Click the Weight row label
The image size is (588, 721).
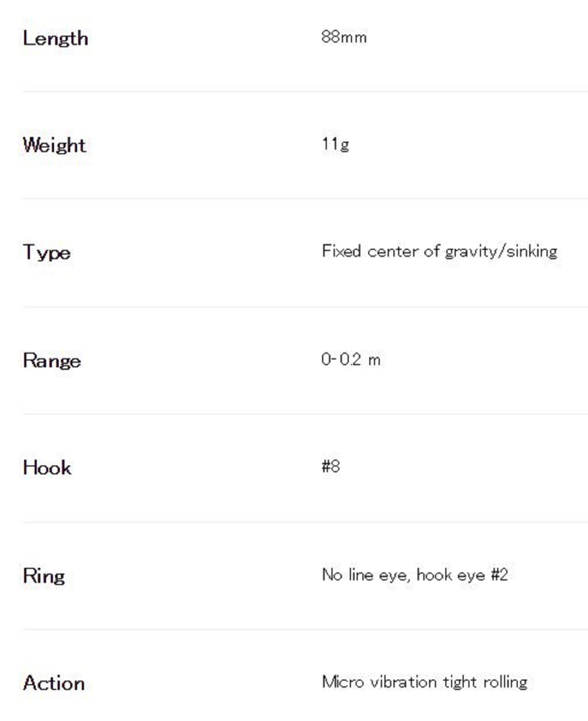click(x=54, y=145)
